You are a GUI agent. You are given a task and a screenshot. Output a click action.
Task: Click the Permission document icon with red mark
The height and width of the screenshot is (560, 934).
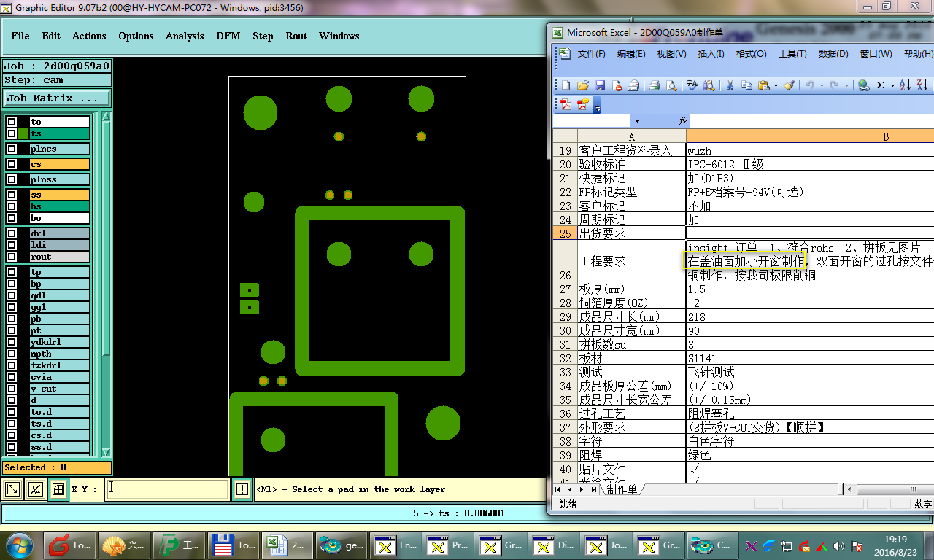click(x=617, y=85)
